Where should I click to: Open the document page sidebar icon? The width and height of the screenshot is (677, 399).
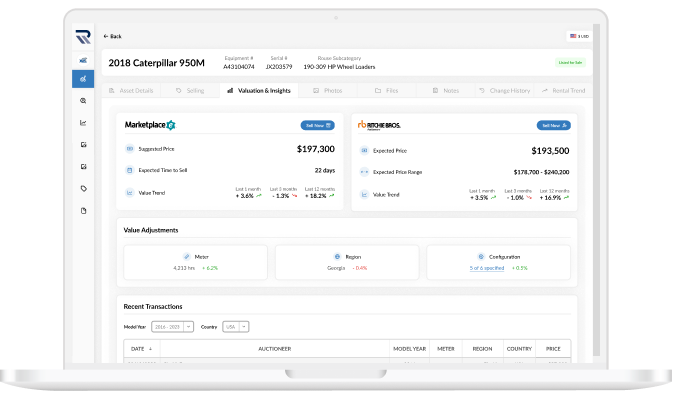click(x=83, y=211)
